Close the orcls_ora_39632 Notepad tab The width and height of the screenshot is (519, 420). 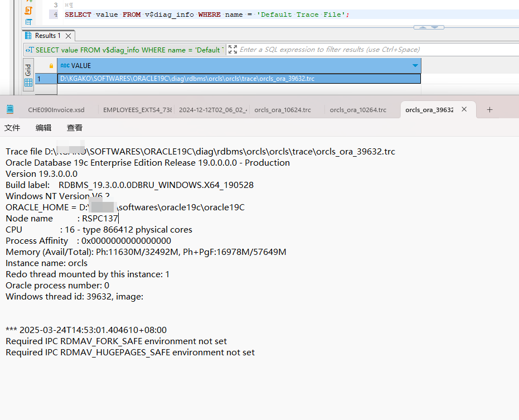coord(464,109)
